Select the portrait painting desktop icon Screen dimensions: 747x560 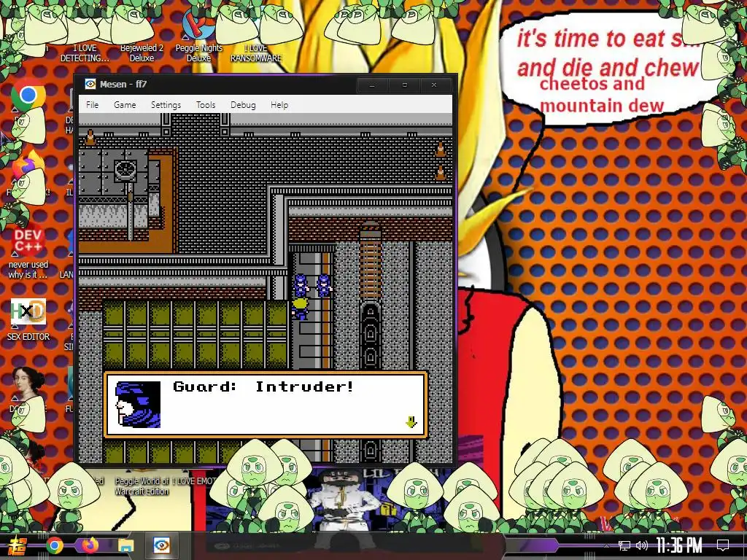[x=28, y=384]
